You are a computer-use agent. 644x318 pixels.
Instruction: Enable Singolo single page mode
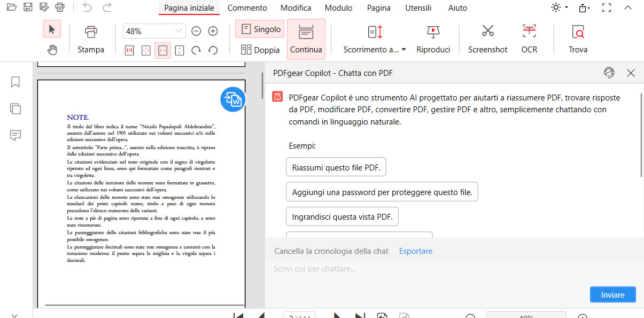259,29
